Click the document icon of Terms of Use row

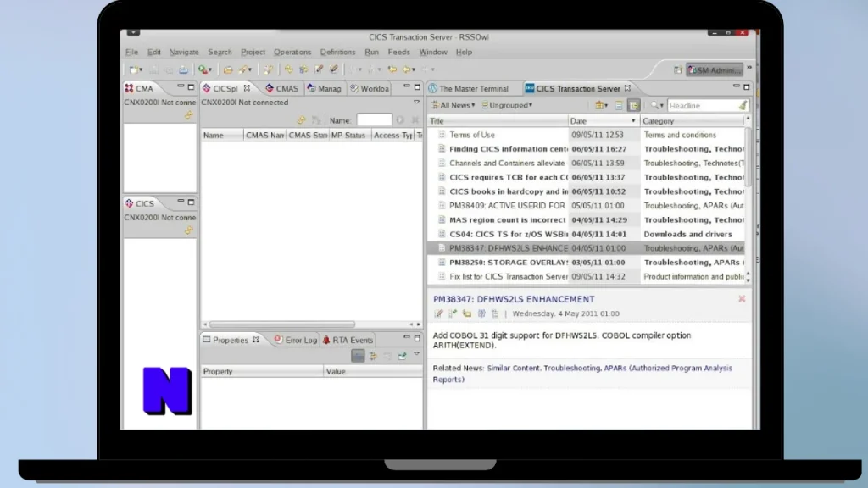coord(442,135)
